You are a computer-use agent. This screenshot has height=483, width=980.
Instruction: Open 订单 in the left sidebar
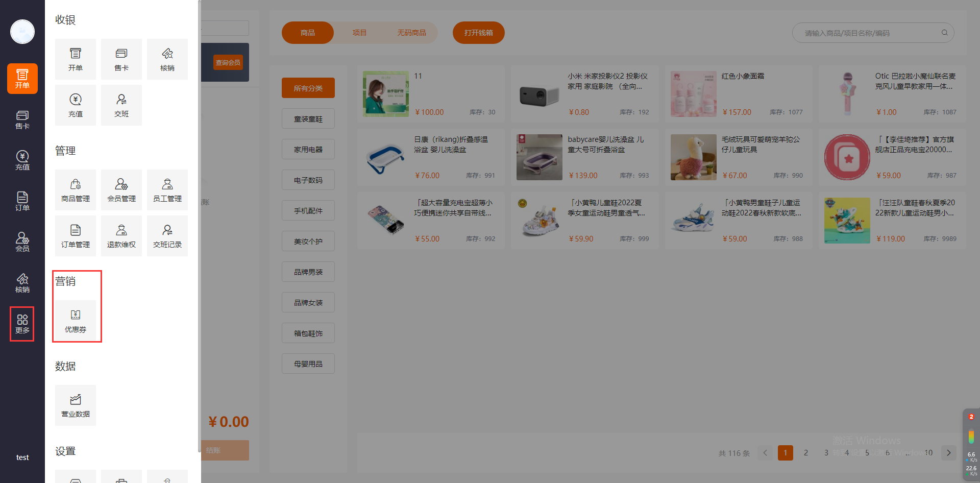pyautogui.click(x=22, y=201)
